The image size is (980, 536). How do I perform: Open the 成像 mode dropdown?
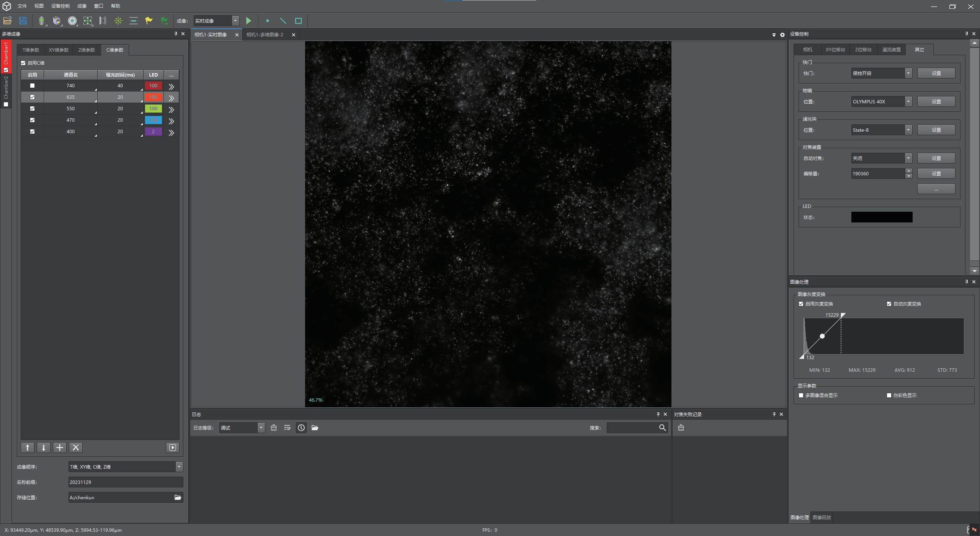[x=235, y=21]
